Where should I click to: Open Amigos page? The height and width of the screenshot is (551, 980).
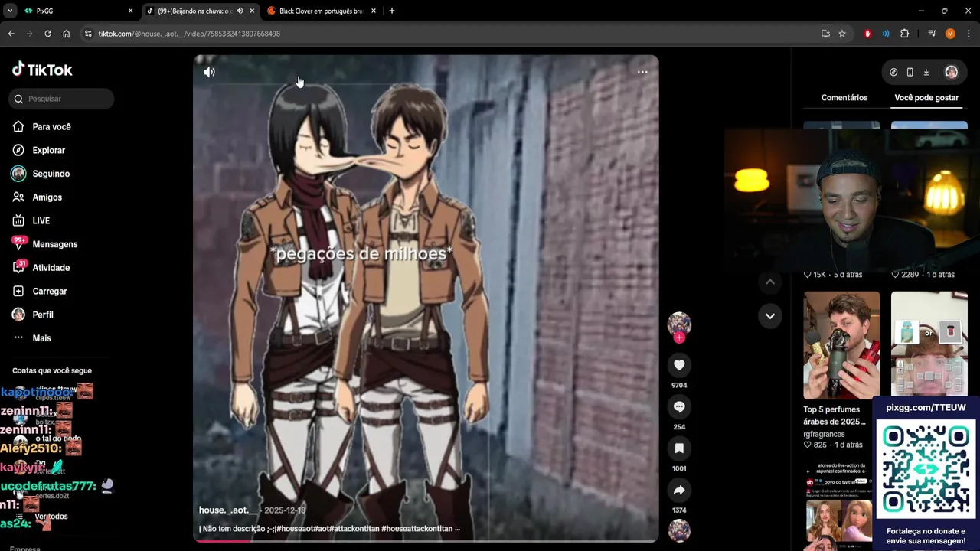47,197
